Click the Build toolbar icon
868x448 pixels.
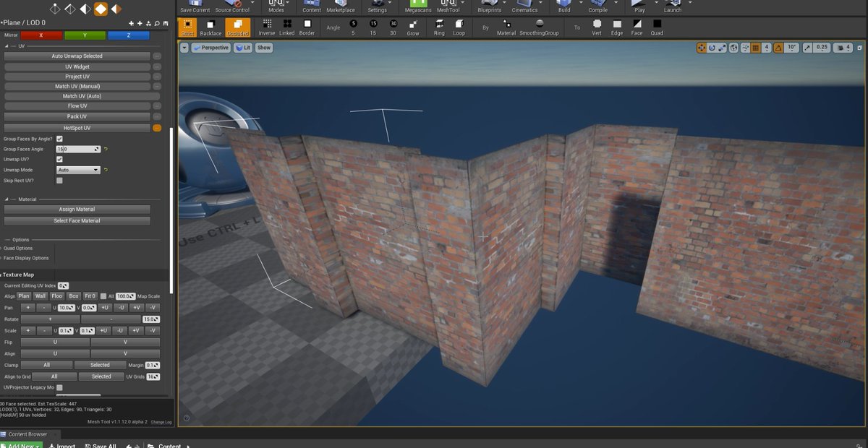[564, 7]
